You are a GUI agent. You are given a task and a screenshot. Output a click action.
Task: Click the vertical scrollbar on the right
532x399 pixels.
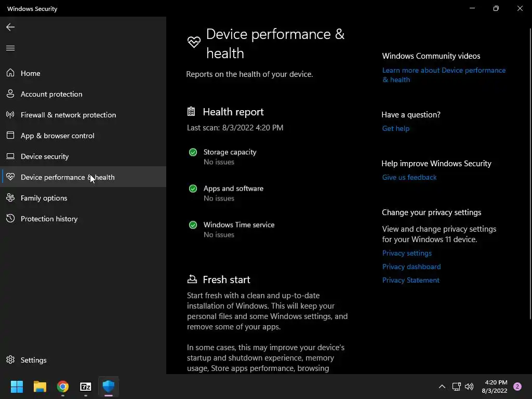tap(530, 173)
